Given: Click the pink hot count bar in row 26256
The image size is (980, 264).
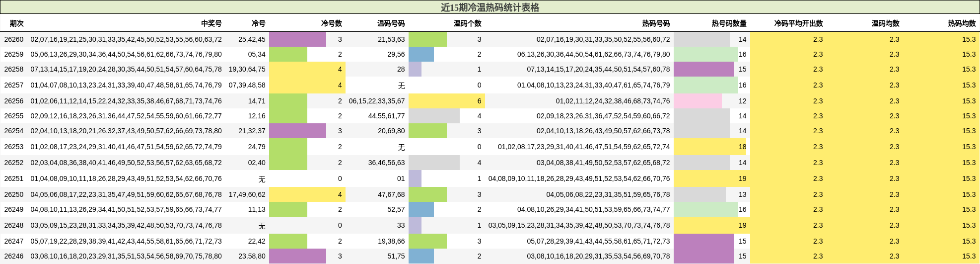Looking at the screenshot, I should (698, 101).
